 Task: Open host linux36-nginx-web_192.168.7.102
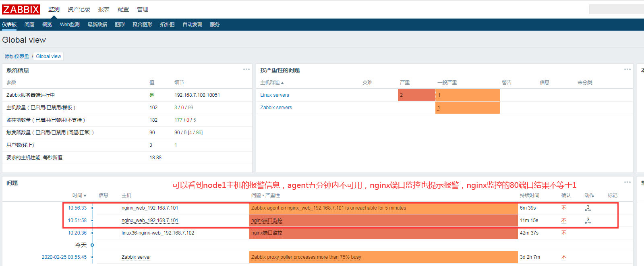(158, 233)
